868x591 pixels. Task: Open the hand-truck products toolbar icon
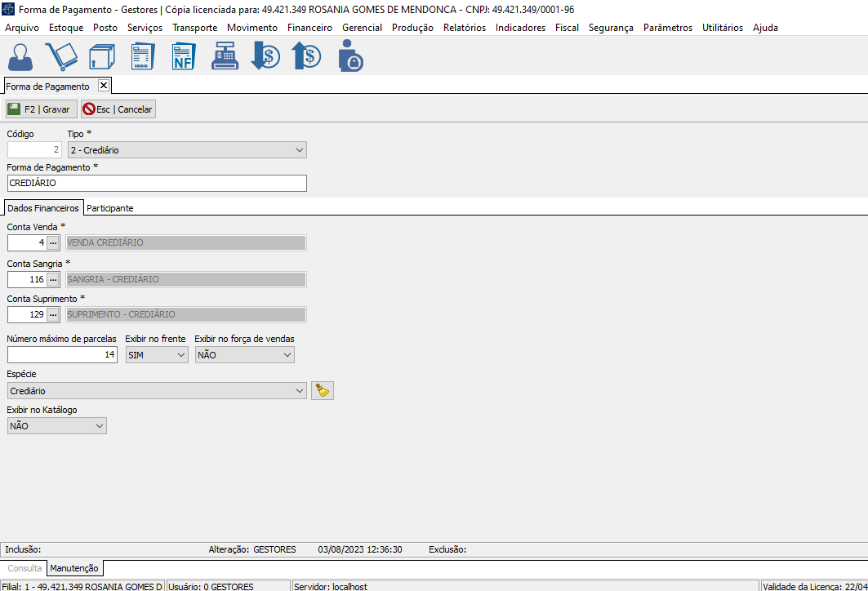tap(61, 56)
